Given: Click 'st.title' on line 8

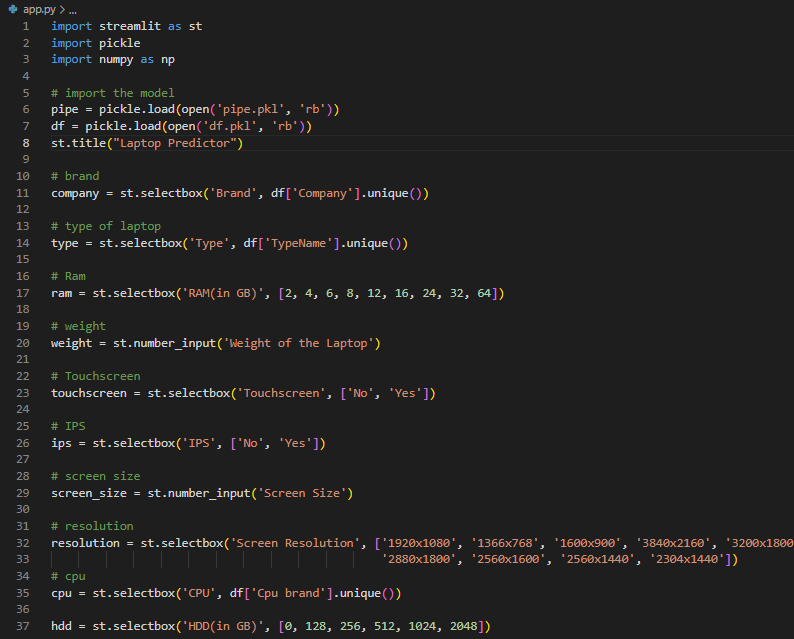Looking at the screenshot, I should pos(78,143).
